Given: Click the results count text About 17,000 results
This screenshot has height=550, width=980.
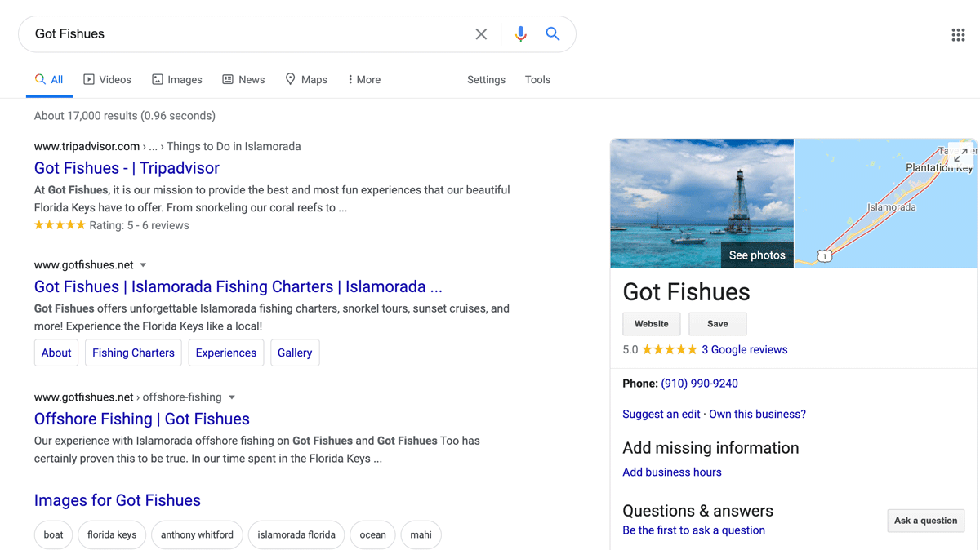Looking at the screenshot, I should pos(125,116).
